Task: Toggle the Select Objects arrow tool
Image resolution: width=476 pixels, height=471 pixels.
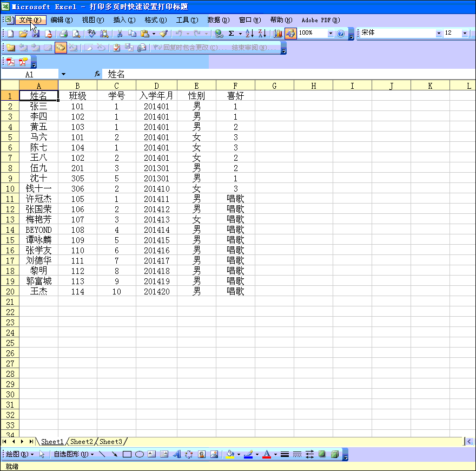Action: tap(42, 454)
